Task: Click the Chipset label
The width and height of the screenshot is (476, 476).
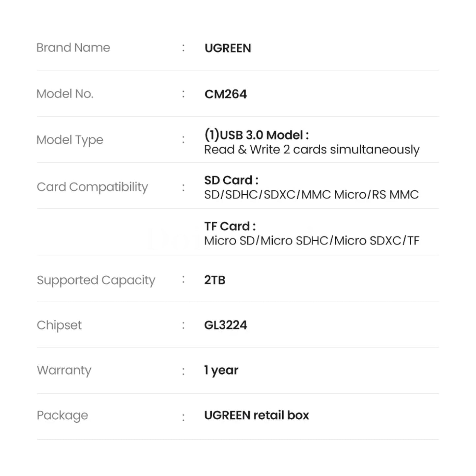Action: [59, 325]
